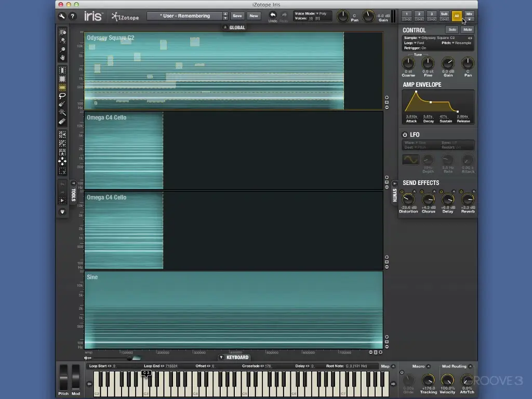
Task: Switch to Mix view
Action: [x=469, y=14]
